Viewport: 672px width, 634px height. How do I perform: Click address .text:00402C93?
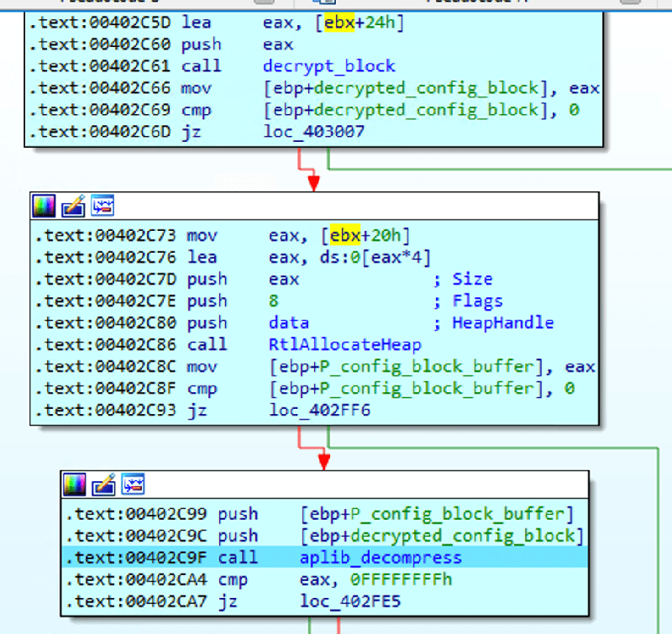pyautogui.click(x=106, y=411)
